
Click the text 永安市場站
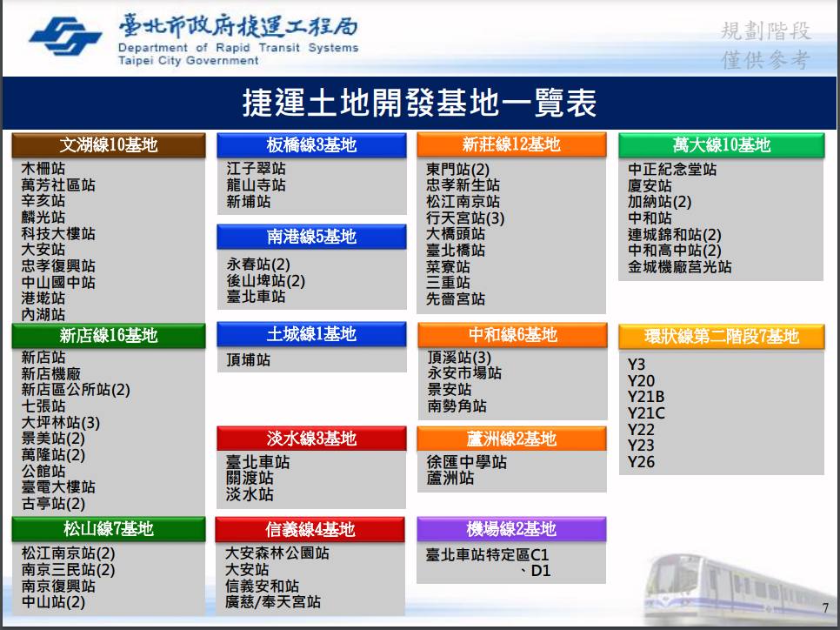click(x=464, y=372)
